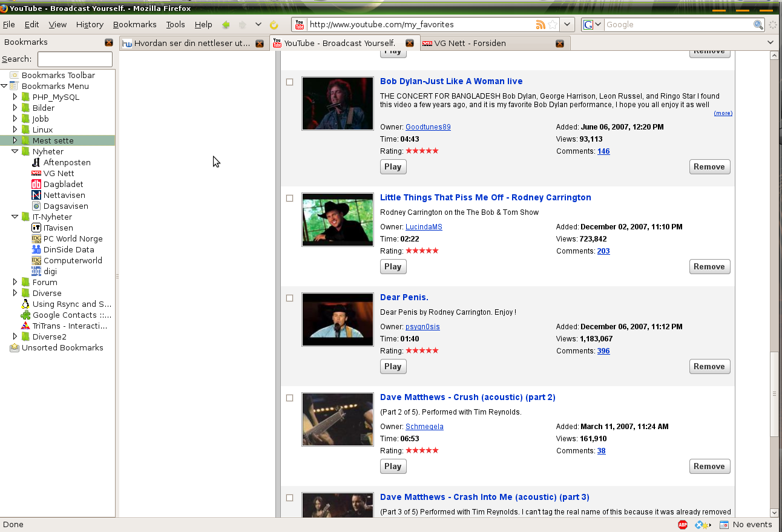This screenshot has height=532, width=782.
Task: Open the History menu
Action: click(x=90, y=24)
